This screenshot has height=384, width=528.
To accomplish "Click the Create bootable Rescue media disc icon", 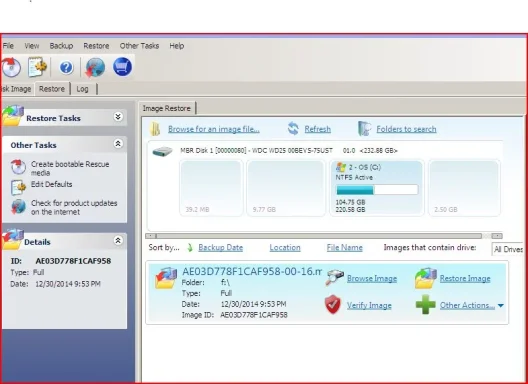I will (x=18, y=167).
